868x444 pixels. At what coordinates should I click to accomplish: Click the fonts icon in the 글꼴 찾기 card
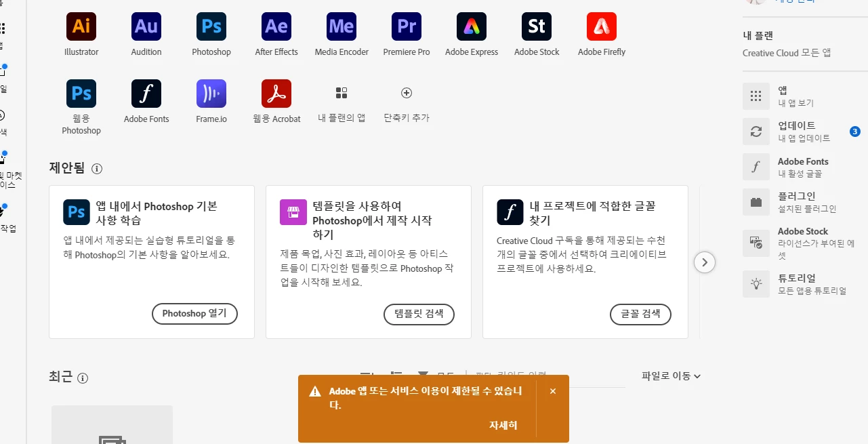coord(510,211)
